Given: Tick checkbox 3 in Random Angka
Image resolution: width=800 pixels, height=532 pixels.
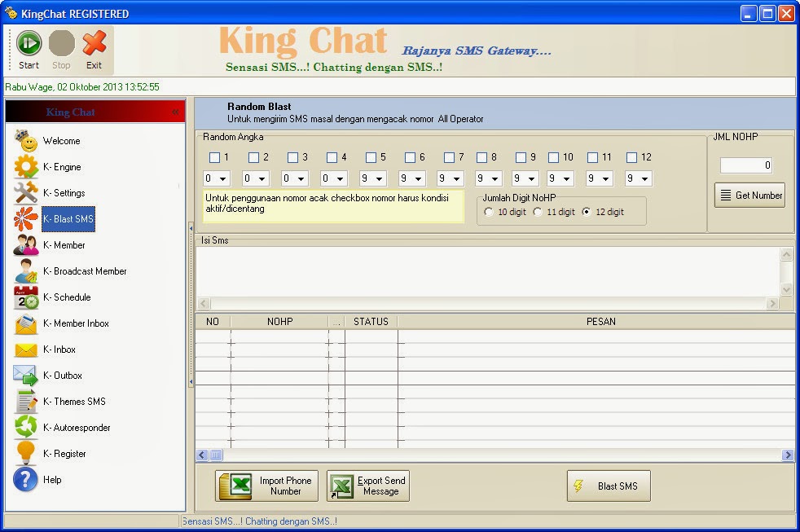Looking at the screenshot, I should (x=292, y=157).
